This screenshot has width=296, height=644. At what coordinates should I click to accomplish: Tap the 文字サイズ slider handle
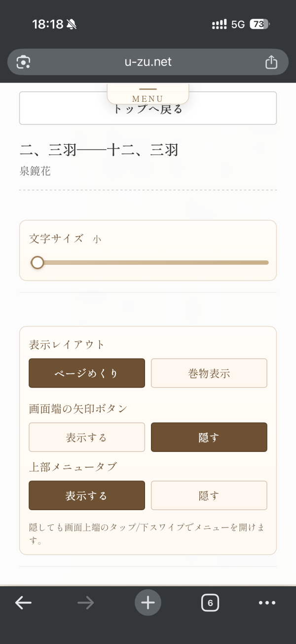pyautogui.click(x=37, y=262)
